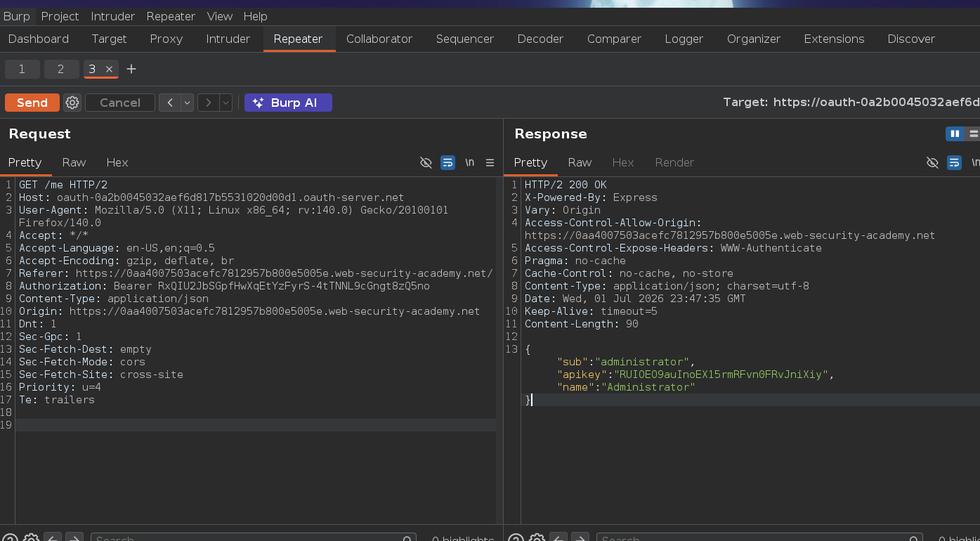Select Repeater tab 1

(22, 69)
